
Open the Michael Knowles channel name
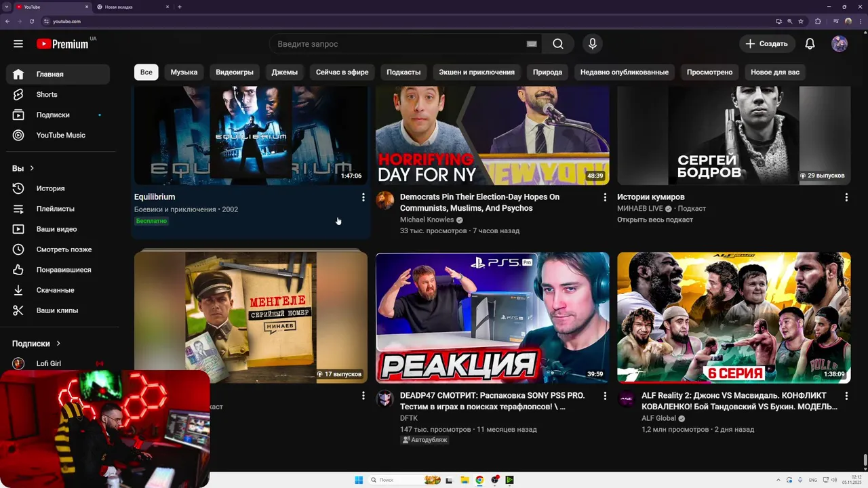click(427, 220)
